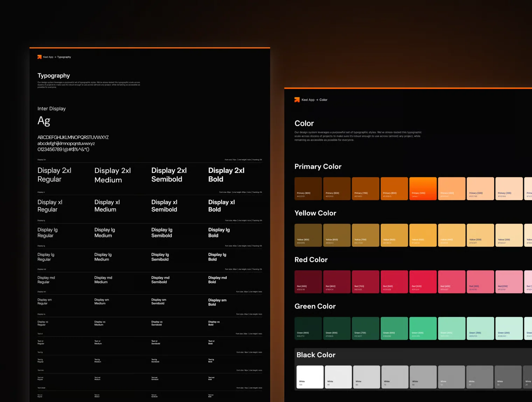Select the Primary [800] swatch
The height and width of the screenshot is (402, 532).
click(x=337, y=189)
